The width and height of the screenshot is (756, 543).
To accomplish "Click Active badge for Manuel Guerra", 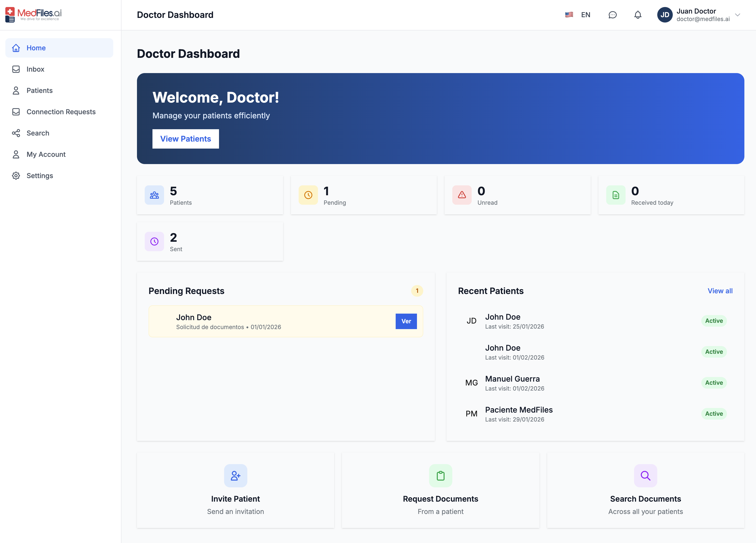I will (x=714, y=383).
